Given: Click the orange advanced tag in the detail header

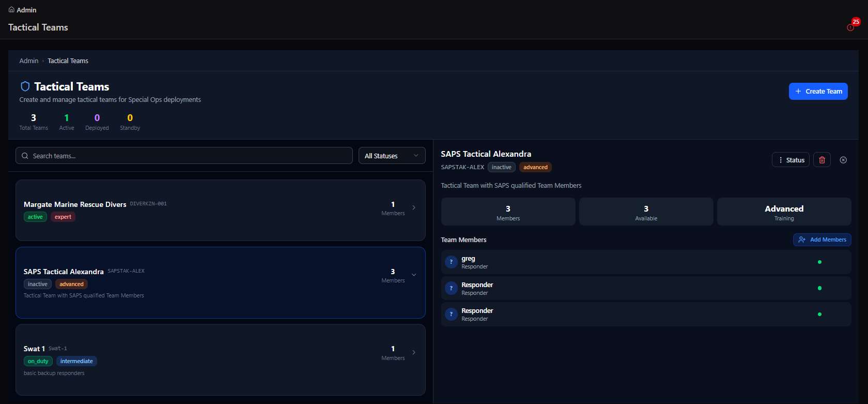Looking at the screenshot, I should pyautogui.click(x=535, y=167).
